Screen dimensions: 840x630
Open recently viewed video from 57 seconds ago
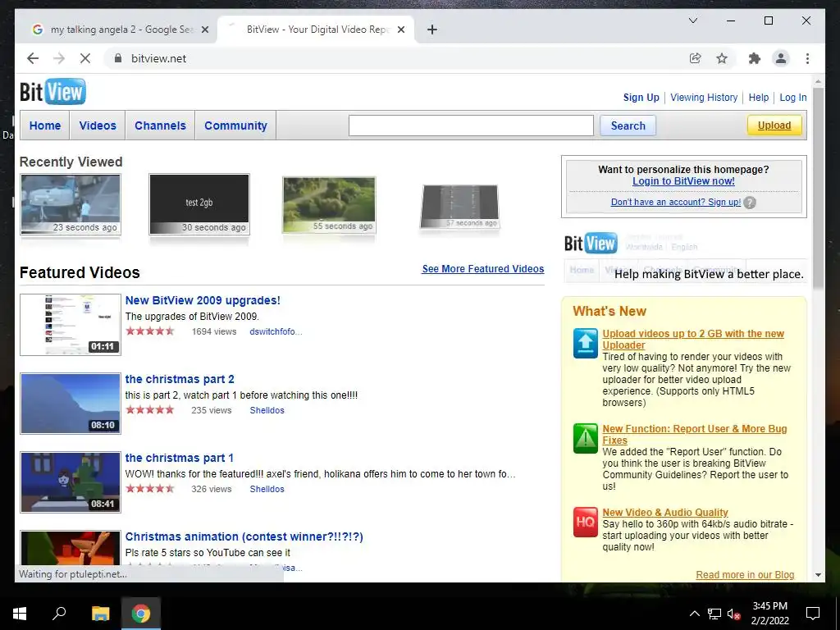pos(459,206)
